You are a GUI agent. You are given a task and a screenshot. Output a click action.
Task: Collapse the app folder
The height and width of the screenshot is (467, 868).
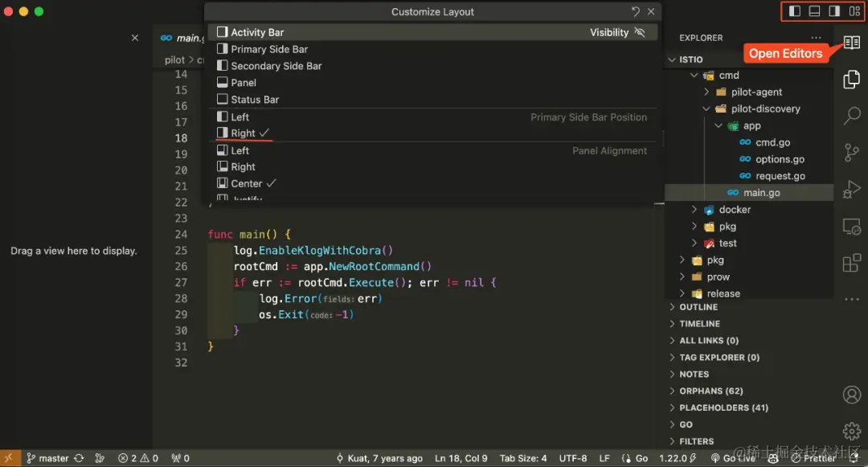tap(719, 125)
